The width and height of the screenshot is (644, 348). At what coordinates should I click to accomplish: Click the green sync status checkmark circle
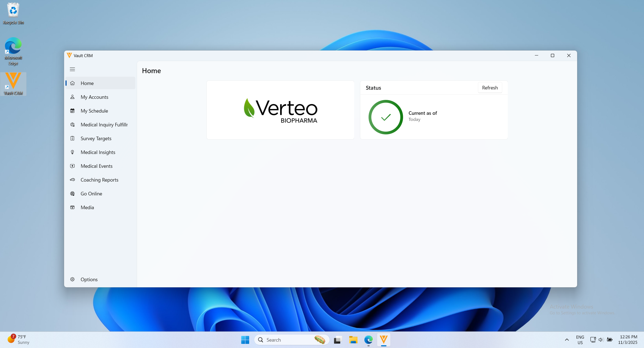tap(386, 117)
